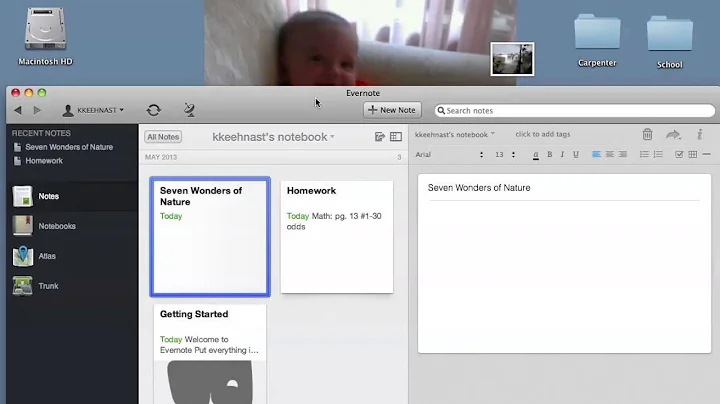Open the text color picker
Viewport: 720px width, 404px height.
click(535, 155)
